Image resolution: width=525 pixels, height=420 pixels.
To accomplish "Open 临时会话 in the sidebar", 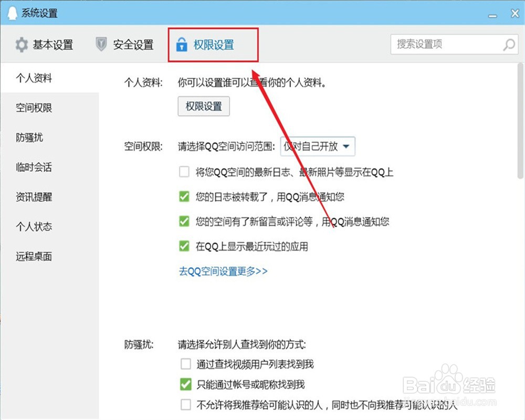I will click(49, 167).
